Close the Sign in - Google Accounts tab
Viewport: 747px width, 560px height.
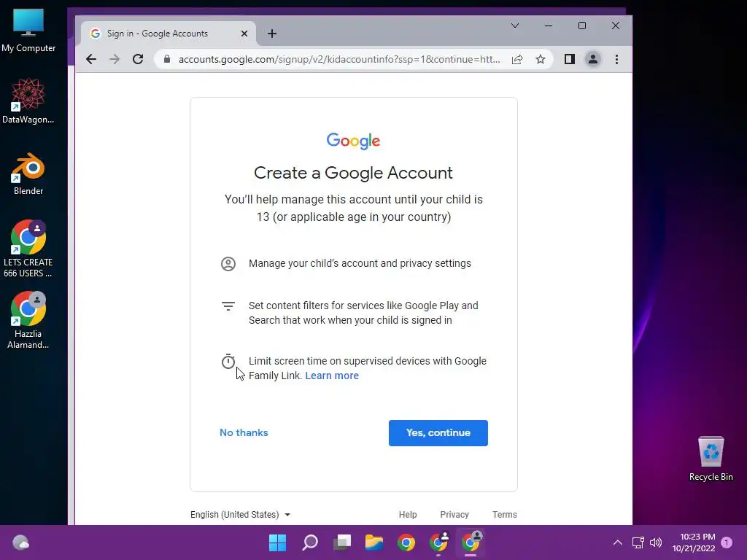click(x=244, y=34)
